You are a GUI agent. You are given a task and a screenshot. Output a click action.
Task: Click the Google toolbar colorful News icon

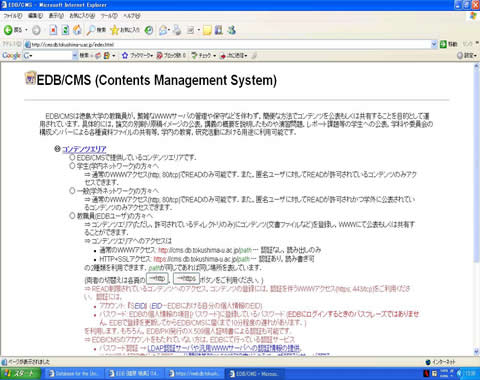(x=107, y=56)
